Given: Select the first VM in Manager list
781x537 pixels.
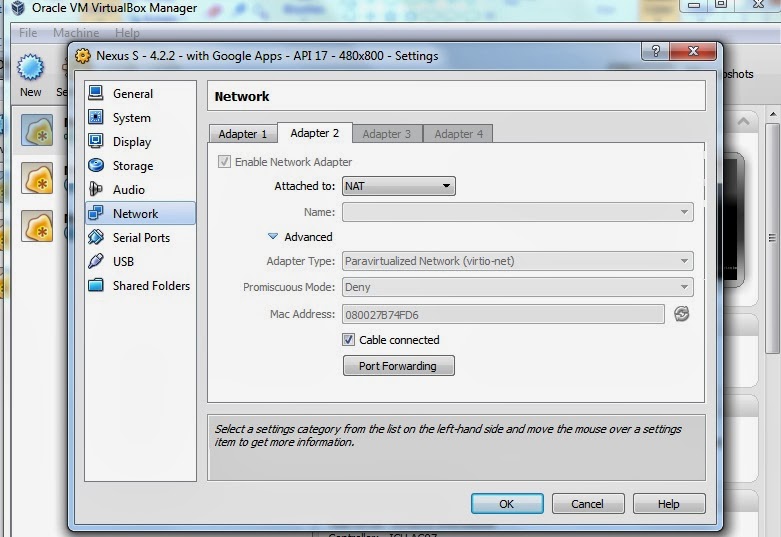Looking at the screenshot, I should (37, 131).
